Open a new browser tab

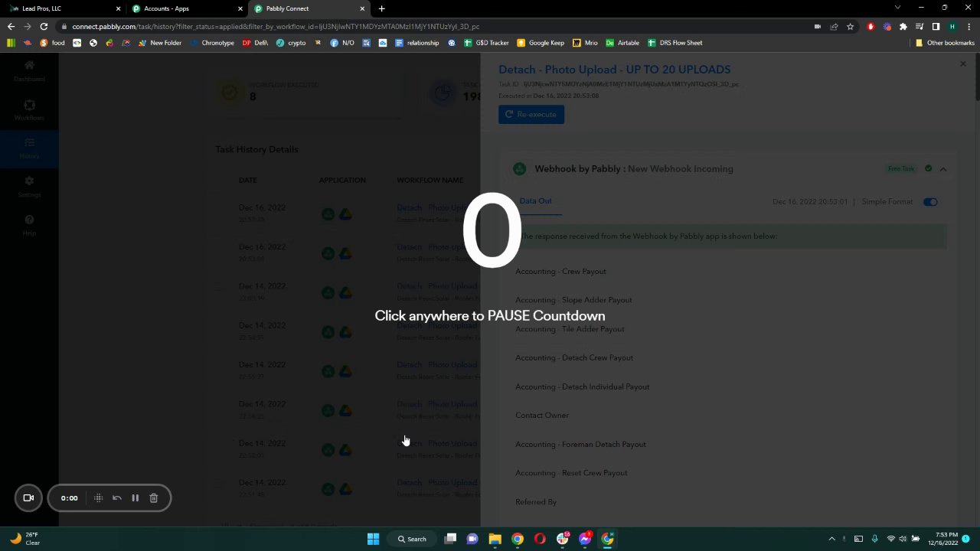click(x=382, y=8)
